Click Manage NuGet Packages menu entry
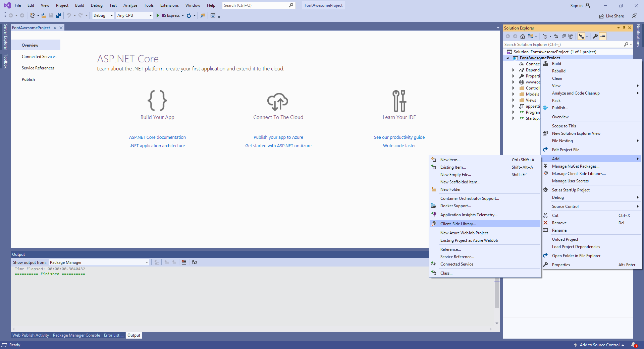644x349 pixels. tap(592, 166)
